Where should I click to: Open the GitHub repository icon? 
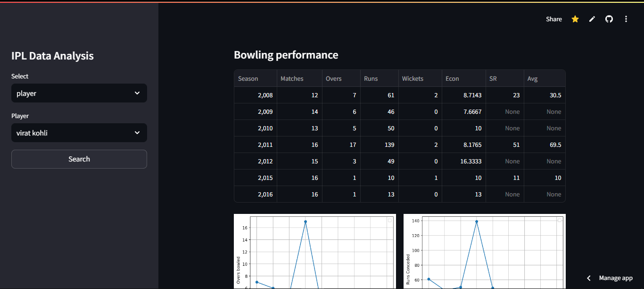(609, 19)
